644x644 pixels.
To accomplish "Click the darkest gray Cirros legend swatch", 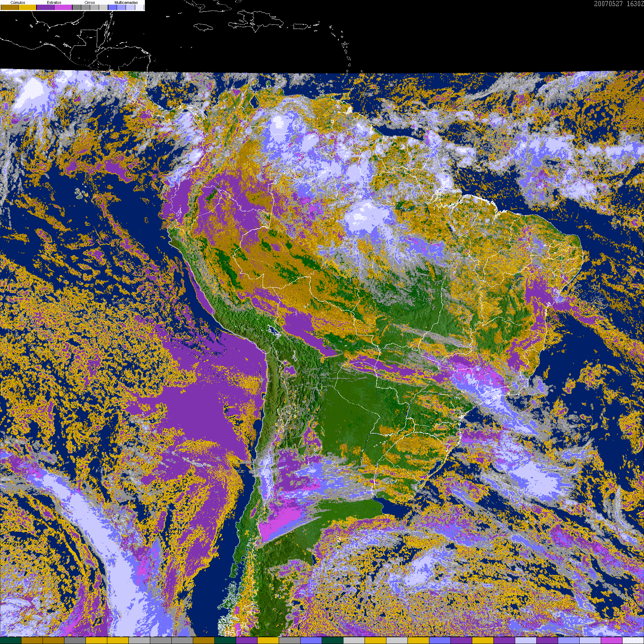I will [77, 7].
